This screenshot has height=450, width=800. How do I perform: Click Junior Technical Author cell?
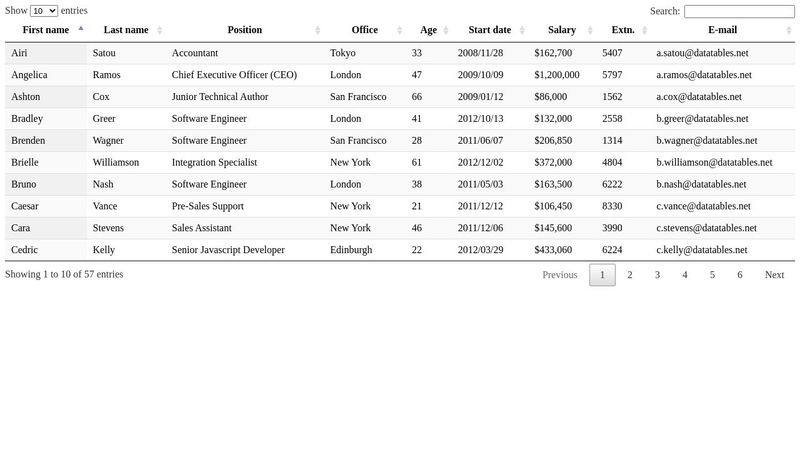pyautogui.click(x=245, y=97)
